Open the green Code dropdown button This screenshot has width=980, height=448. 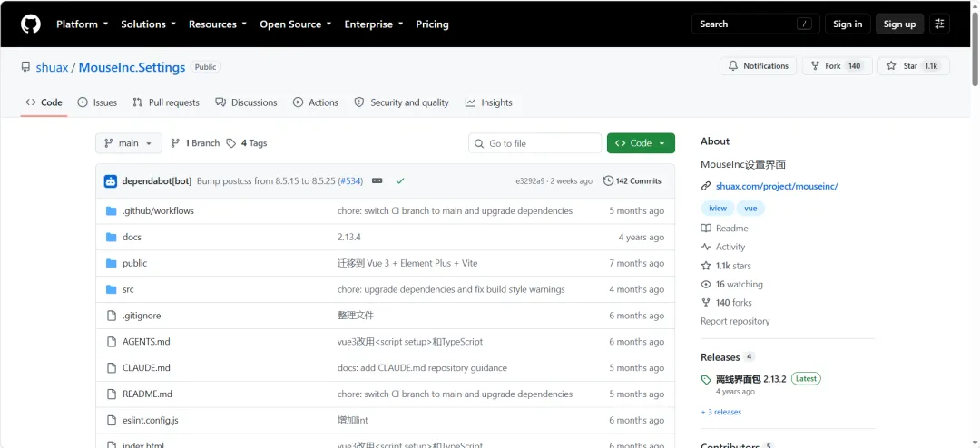pyautogui.click(x=641, y=143)
